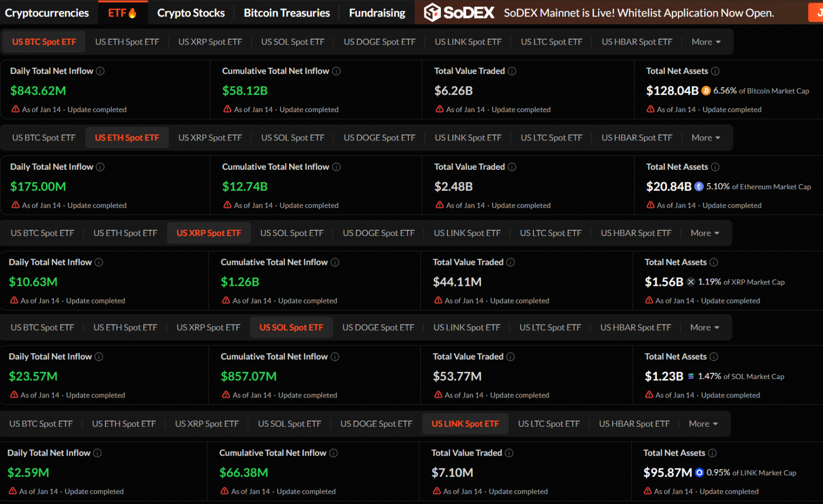Click the Ethereum coin icon next to 5.10%
This screenshot has height=504, width=823.
pyautogui.click(x=699, y=187)
